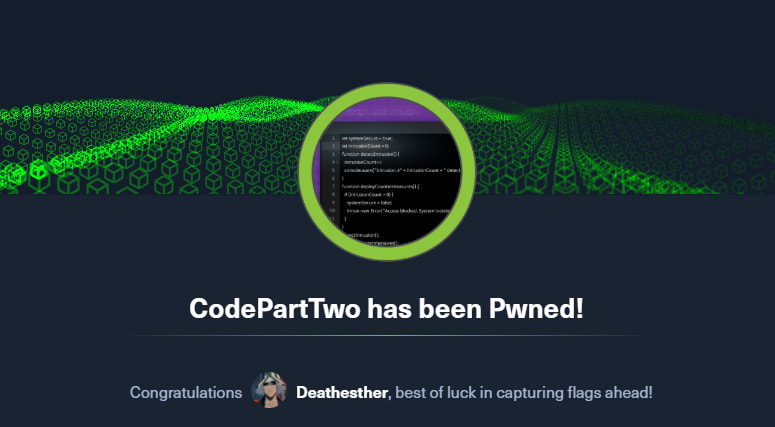
Task: Select the 'CodePartTwo has been Pwned!' heading
Action: (387, 309)
